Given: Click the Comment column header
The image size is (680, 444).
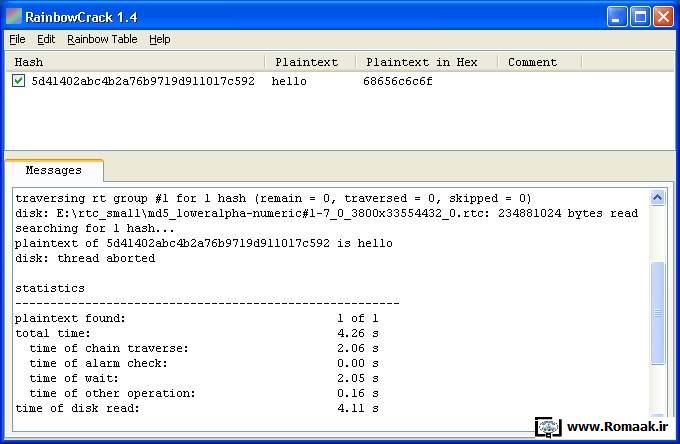Looking at the screenshot, I should pyautogui.click(x=539, y=62).
